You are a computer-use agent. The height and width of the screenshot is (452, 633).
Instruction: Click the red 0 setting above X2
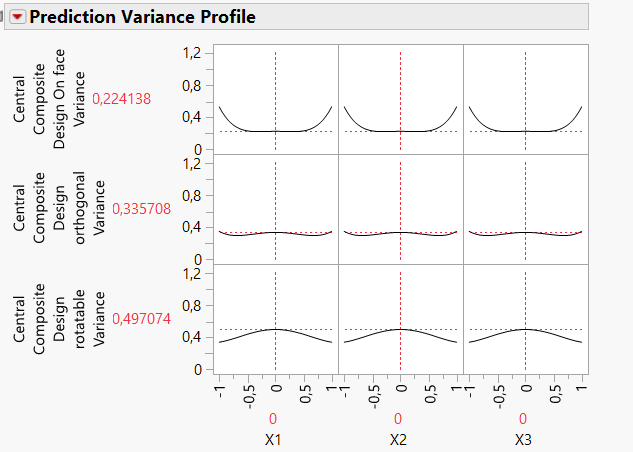pyautogui.click(x=398, y=419)
